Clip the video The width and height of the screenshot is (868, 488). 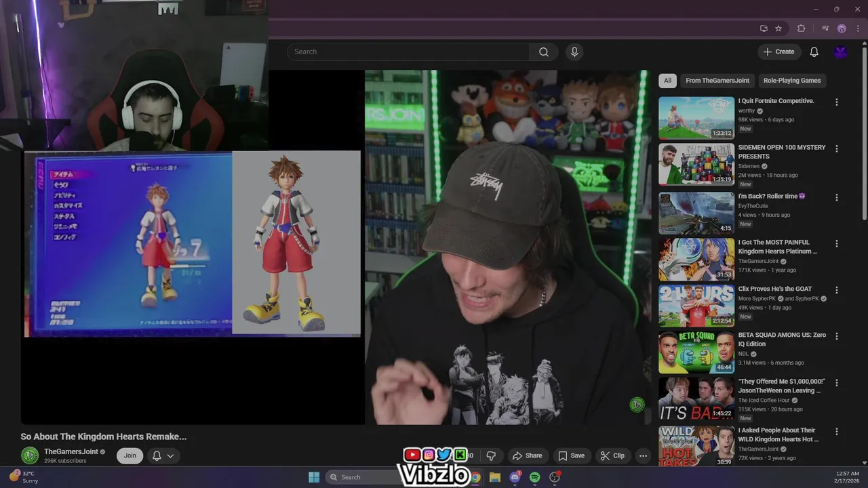tap(612, 455)
